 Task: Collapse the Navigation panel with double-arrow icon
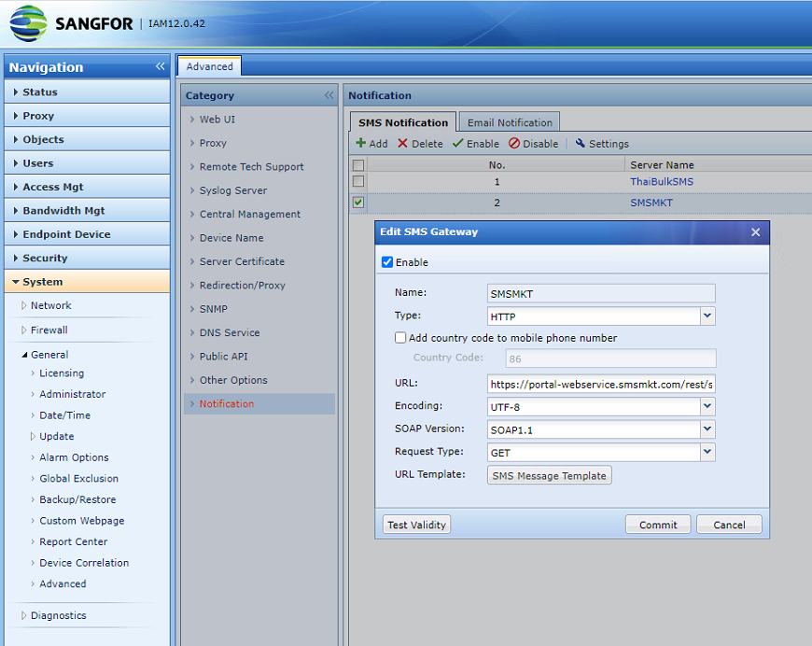pos(160,66)
